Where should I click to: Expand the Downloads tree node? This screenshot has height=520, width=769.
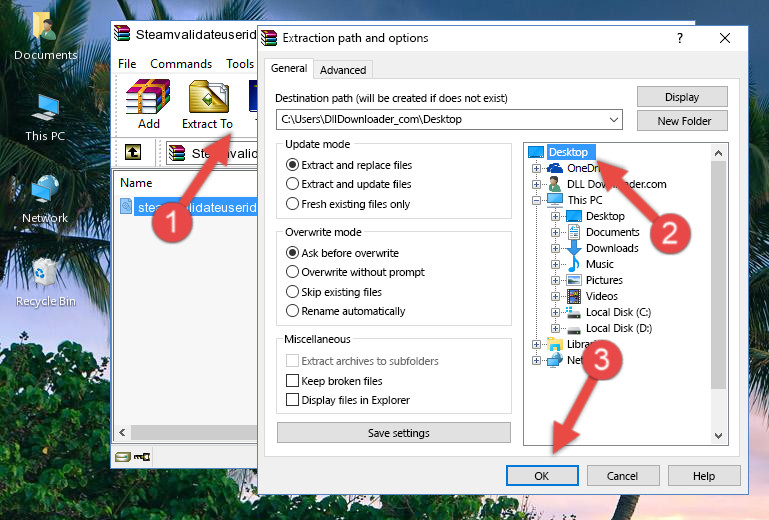(555, 248)
